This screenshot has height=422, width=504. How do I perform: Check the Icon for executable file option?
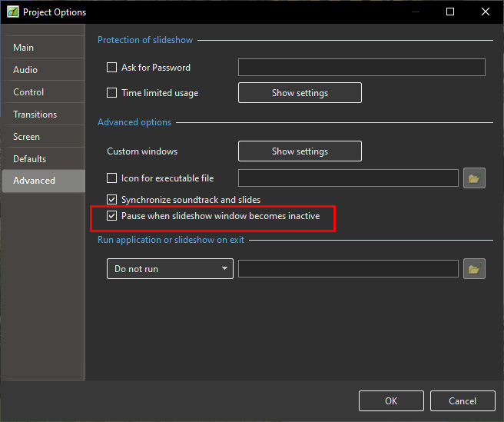(112, 178)
